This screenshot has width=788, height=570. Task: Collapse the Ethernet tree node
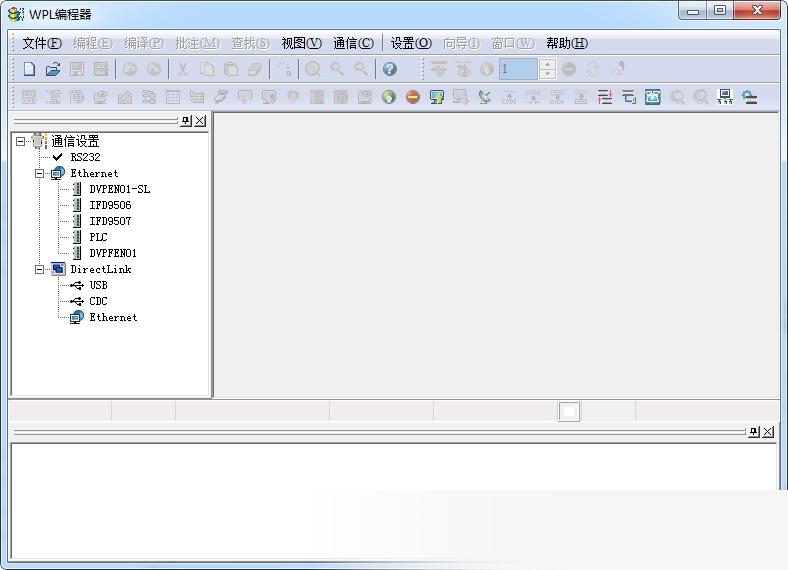click(x=39, y=173)
